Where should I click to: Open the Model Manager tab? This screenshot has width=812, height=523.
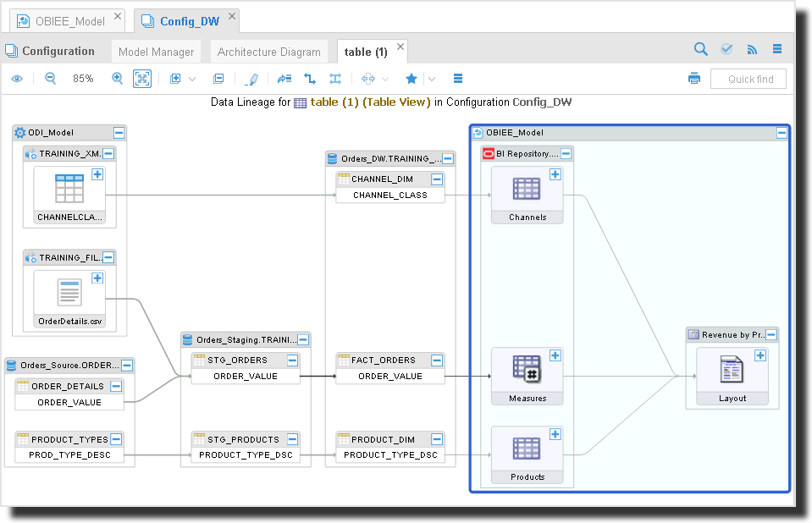click(156, 52)
